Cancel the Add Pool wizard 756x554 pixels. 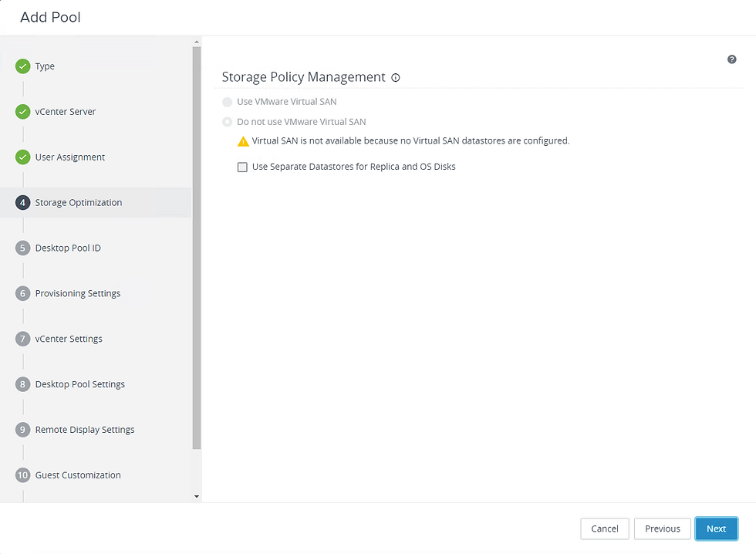pos(605,529)
